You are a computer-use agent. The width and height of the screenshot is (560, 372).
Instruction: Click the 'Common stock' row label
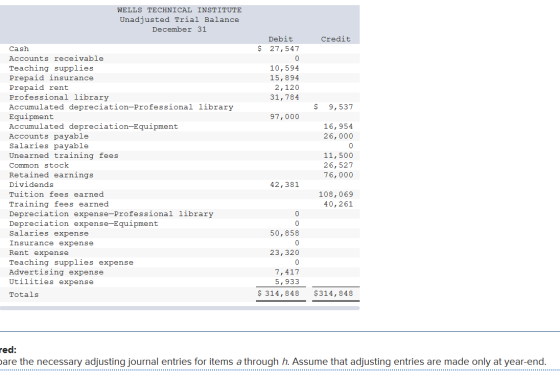39,165
